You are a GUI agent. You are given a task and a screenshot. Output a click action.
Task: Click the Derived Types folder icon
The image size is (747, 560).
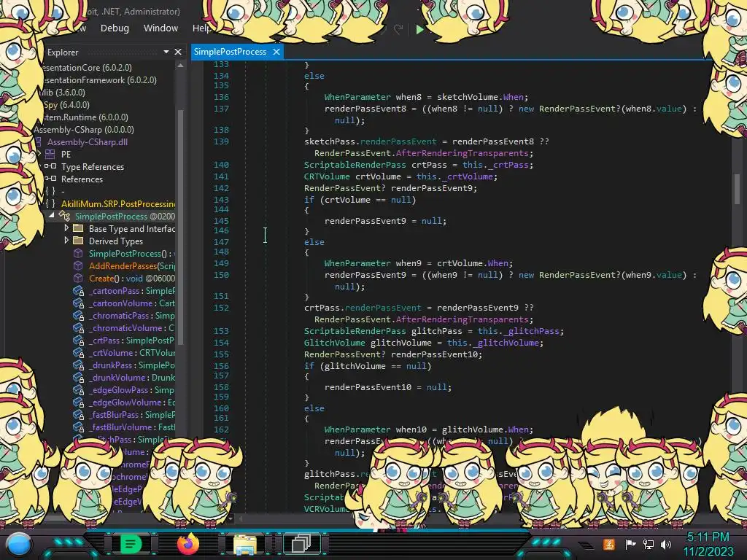78,241
